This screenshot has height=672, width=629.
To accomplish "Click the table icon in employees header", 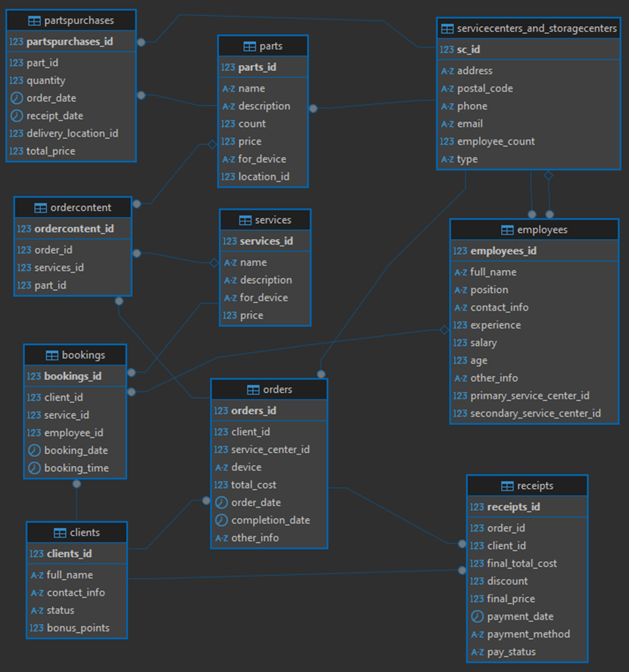I will pos(507,230).
